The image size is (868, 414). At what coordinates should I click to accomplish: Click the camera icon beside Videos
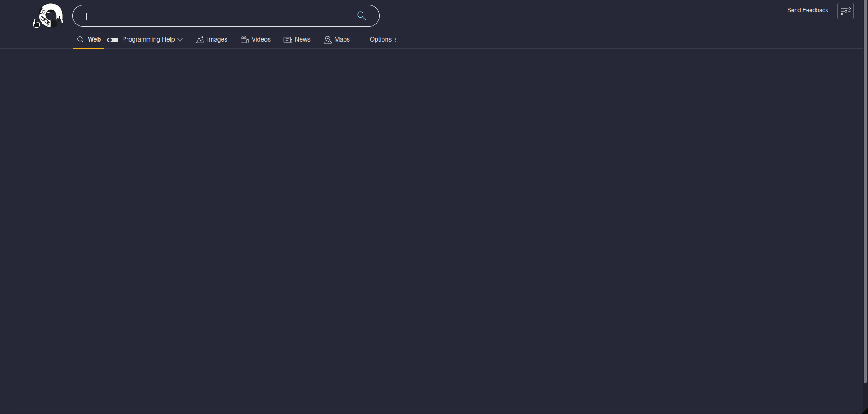click(245, 40)
